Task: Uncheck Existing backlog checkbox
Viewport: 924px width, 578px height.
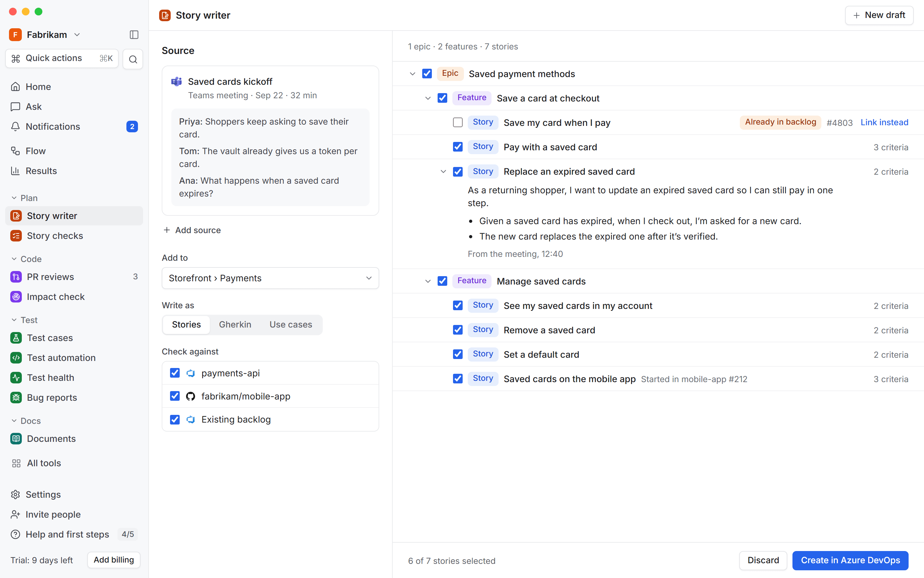Action: [175, 419]
